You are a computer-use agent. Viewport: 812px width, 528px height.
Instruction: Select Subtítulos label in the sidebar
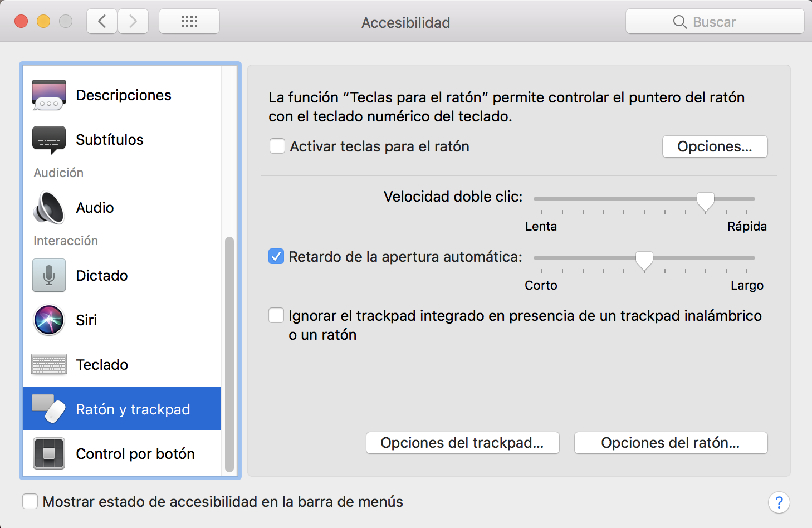[x=110, y=140]
